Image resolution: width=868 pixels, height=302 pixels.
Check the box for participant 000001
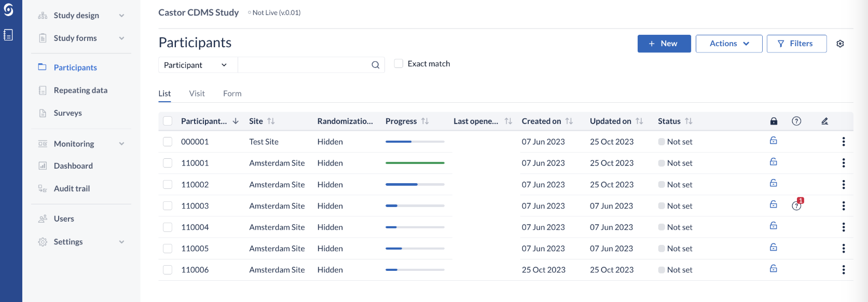(x=168, y=142)
